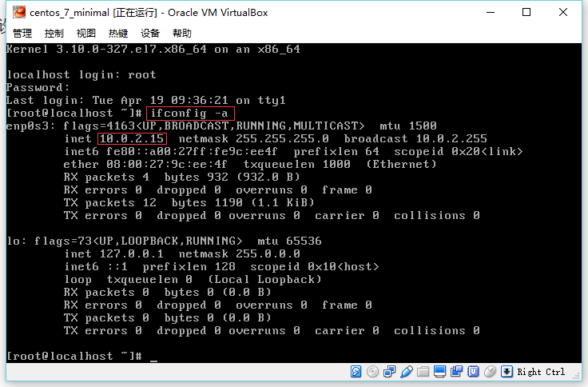Open the 热键 menu
The width and height of the screenshot is (588, 387).
click(x=118, y=34)
